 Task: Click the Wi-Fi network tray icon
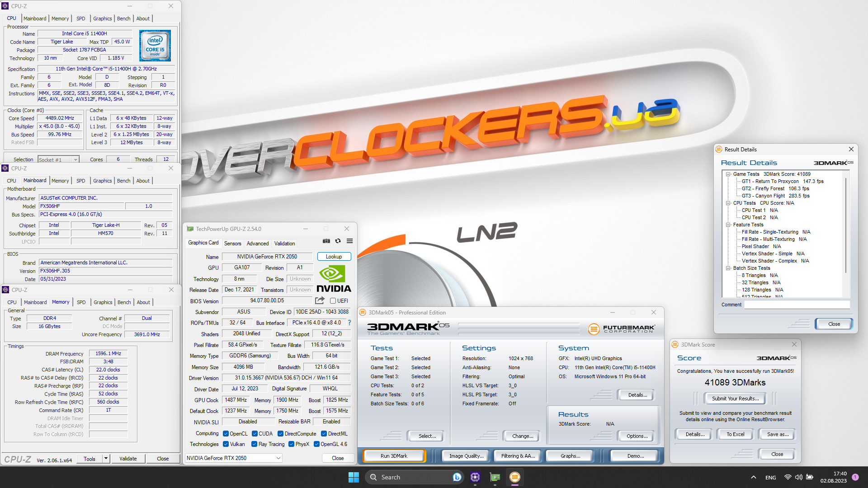[x=788, y=477]
